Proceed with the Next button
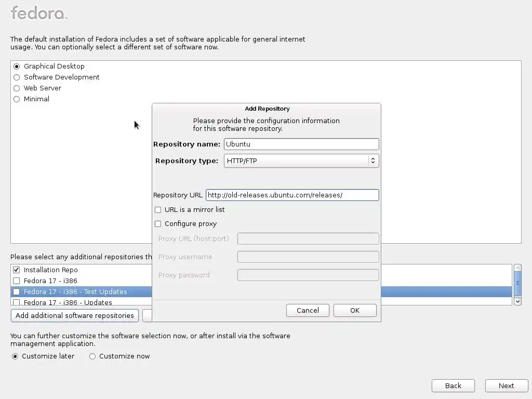The image size is (532, 399). 506,386
